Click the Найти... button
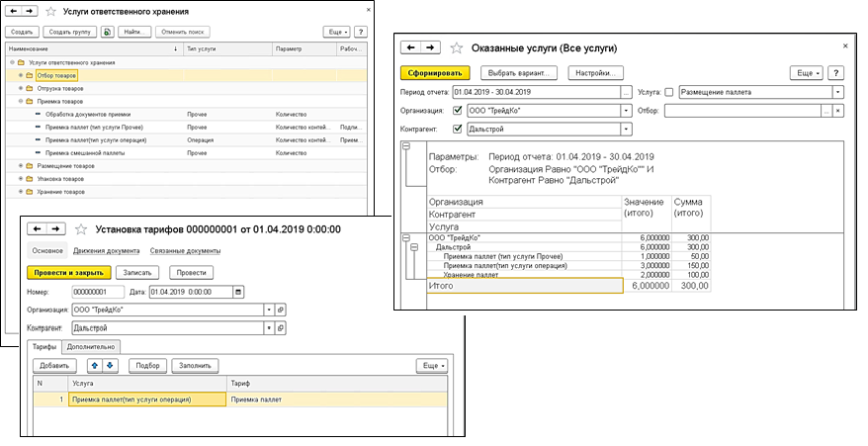 [134, 32]
